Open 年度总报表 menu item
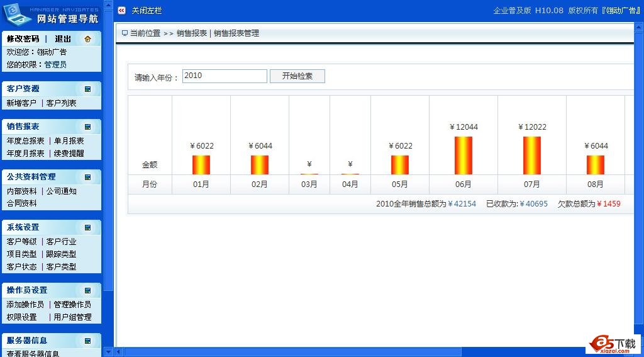Image resolution: width=644 pixels, height=357 pixels. tap(25, 141)
